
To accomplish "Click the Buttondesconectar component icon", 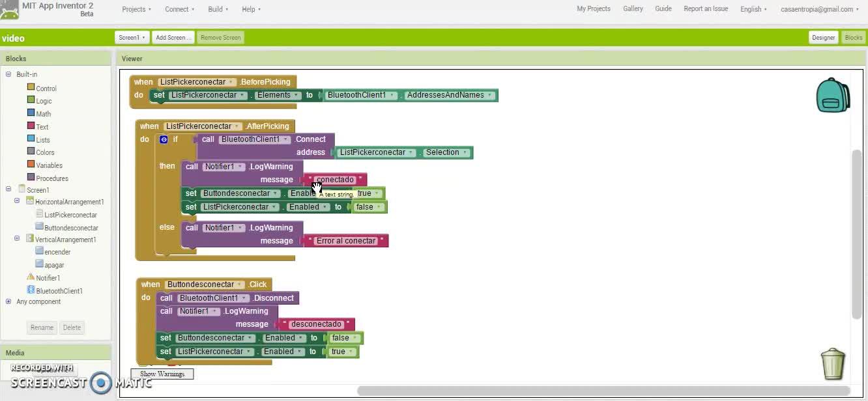I will point(39,227).
